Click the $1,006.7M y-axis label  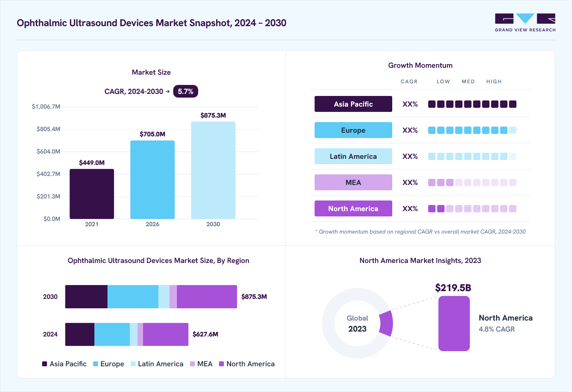point(46,107)
